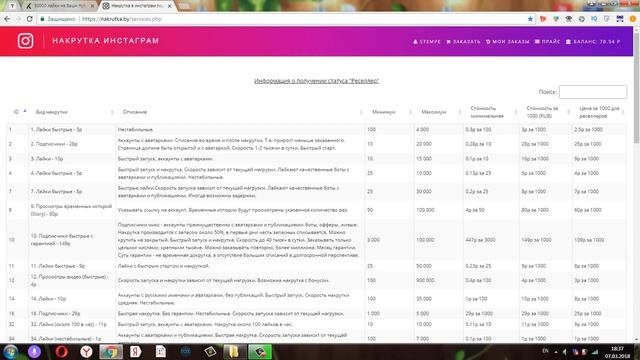Open the Opera browser from taskbar
The width and height of the screenshot is (640, 360).
(x=61, y=351)
